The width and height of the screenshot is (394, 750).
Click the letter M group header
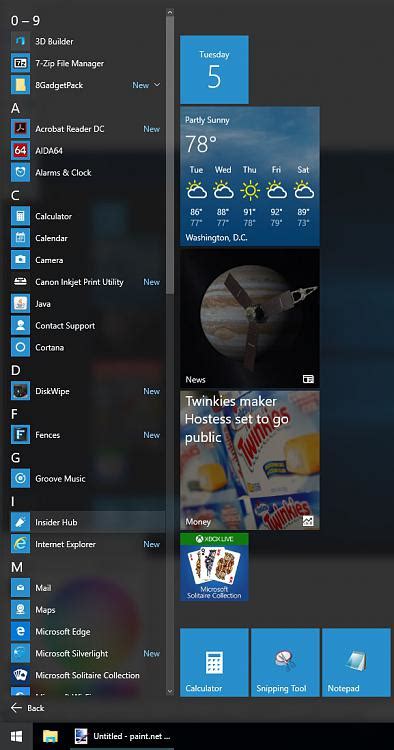(x=17, y=567)
